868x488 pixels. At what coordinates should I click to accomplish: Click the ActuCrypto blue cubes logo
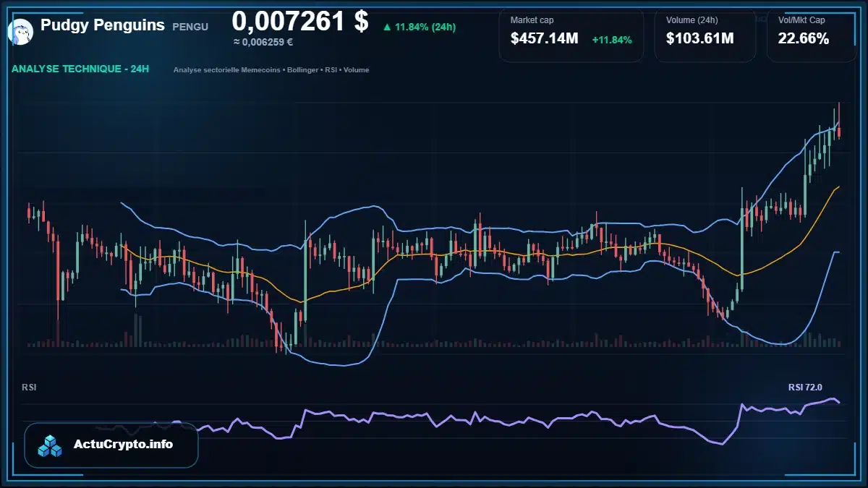[51, 445]
